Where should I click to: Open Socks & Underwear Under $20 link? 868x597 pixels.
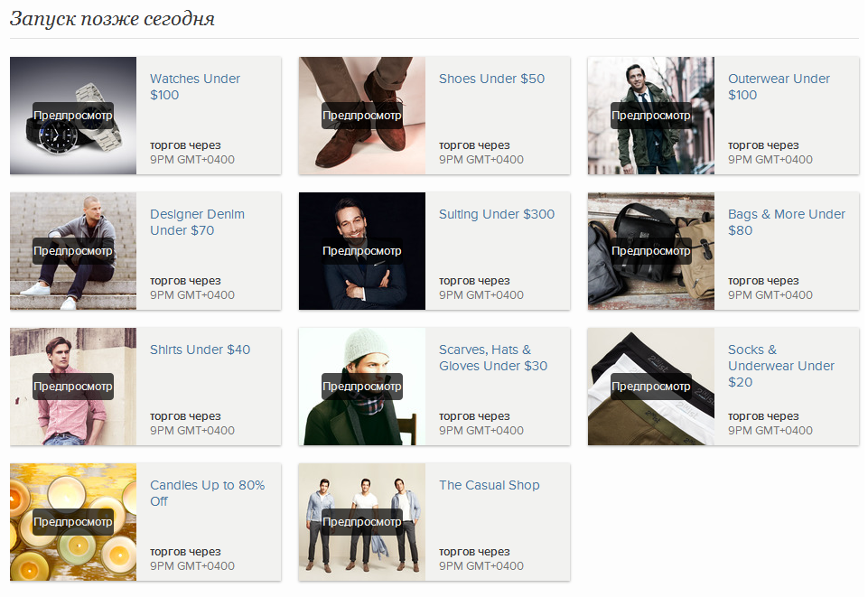coord(780,366)
